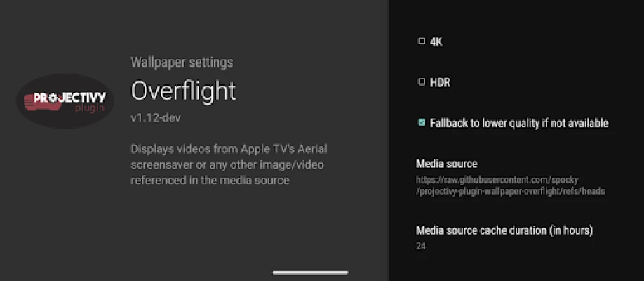Click the v1.12-dev version text
The height and width of the screenshot is (281, 644).
point(156,118)
